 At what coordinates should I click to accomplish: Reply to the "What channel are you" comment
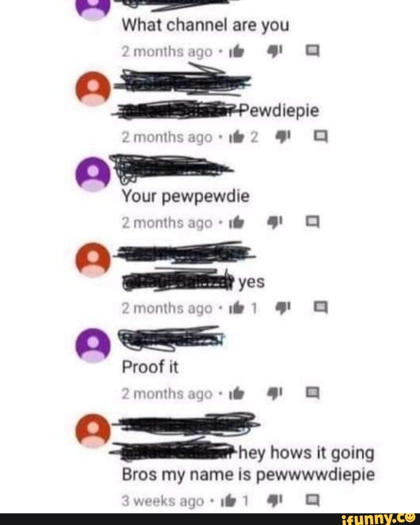pyautogui.click(x=313, y=51)
